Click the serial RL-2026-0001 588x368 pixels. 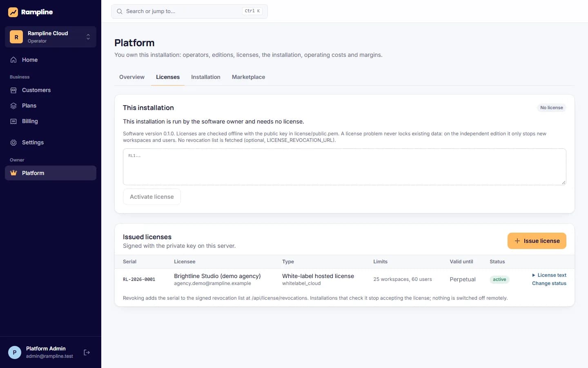click(139, 280)
